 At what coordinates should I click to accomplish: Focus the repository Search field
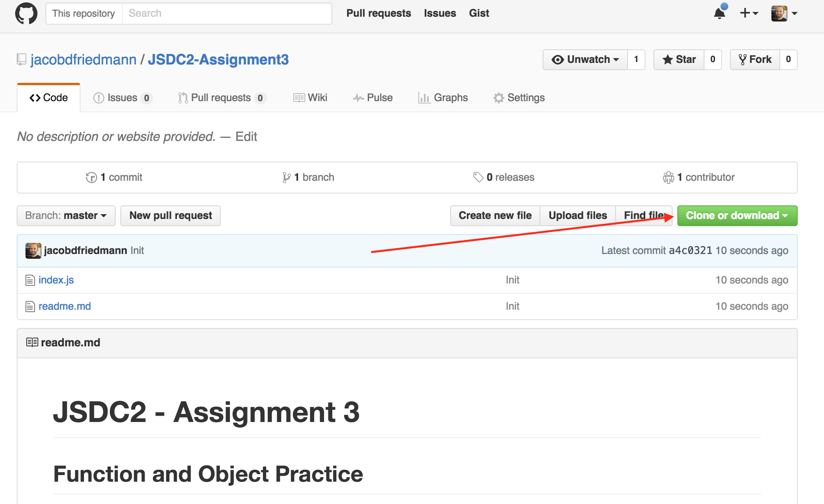pyautogui.click(x=226, y=14)
